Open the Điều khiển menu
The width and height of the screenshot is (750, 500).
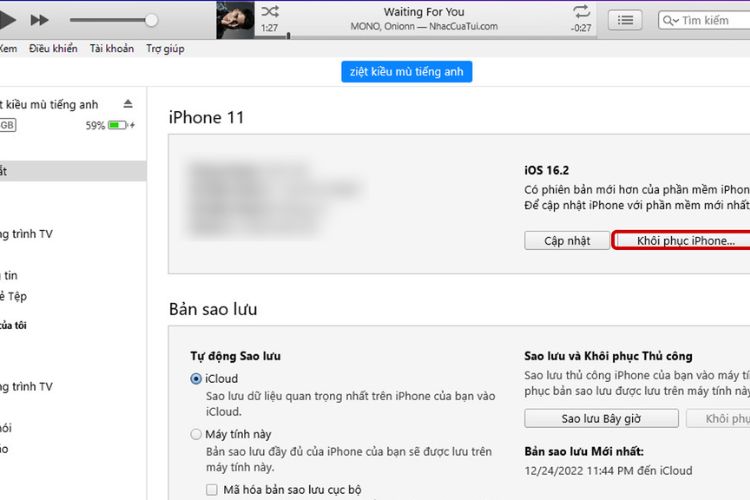(53, 48)
